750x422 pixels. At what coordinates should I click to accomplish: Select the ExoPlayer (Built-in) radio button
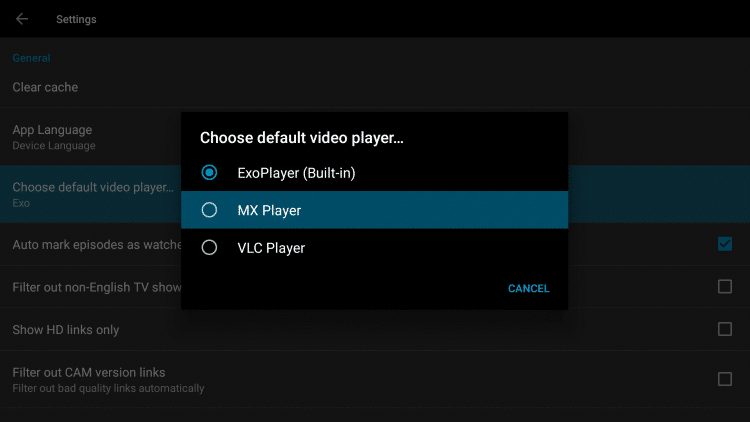click(x=209, y=173)
